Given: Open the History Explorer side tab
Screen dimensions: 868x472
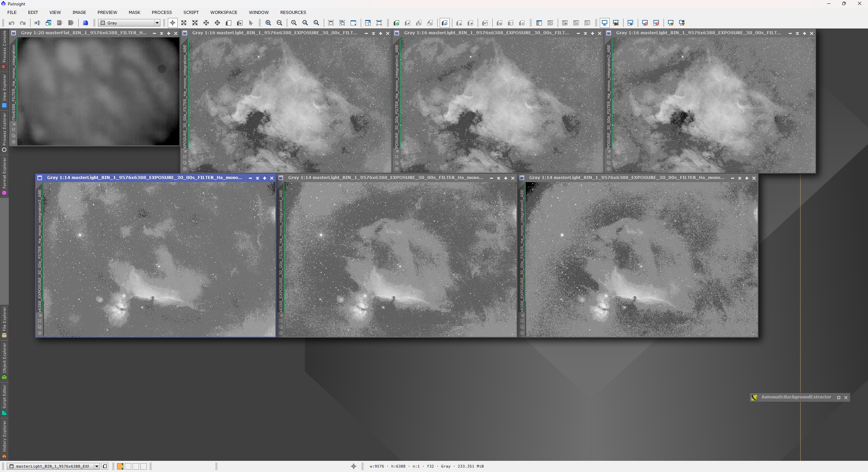Looking at the screenshot, I should click(x=4, y=440).
